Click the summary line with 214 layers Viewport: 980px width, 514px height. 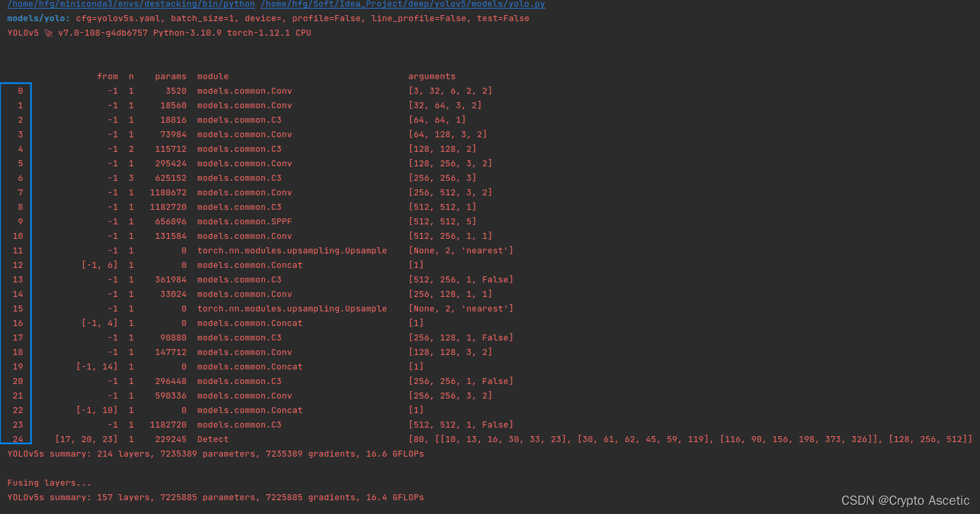click(x=216, y=454)
